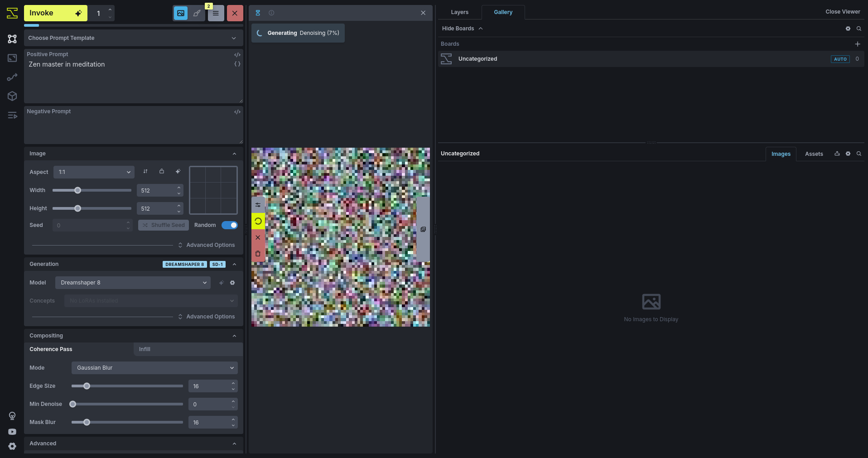The width and height of the screenshot is (868, 458).
Task: Open the Workflows tab in left sidebar
Action: pos(12,77)
